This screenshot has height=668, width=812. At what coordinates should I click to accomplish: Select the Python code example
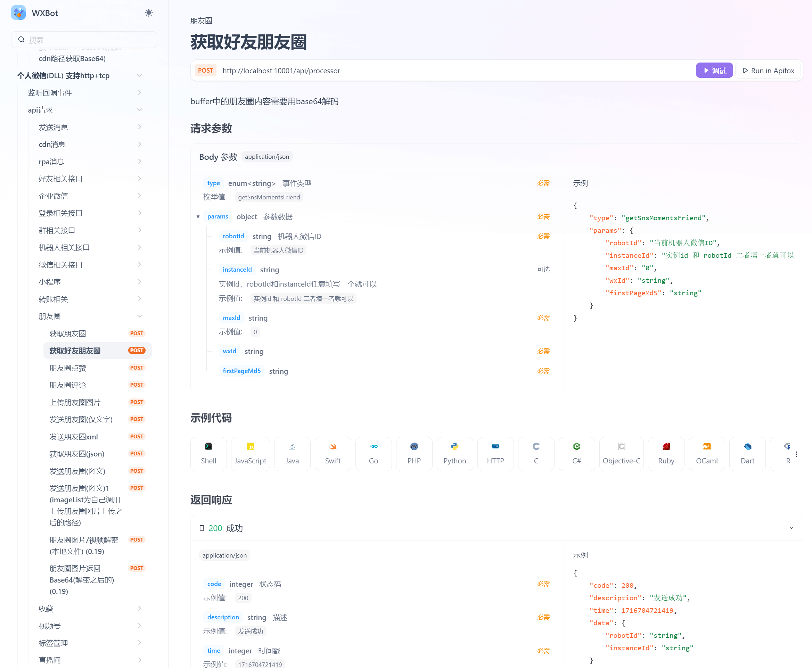point(454,454)
